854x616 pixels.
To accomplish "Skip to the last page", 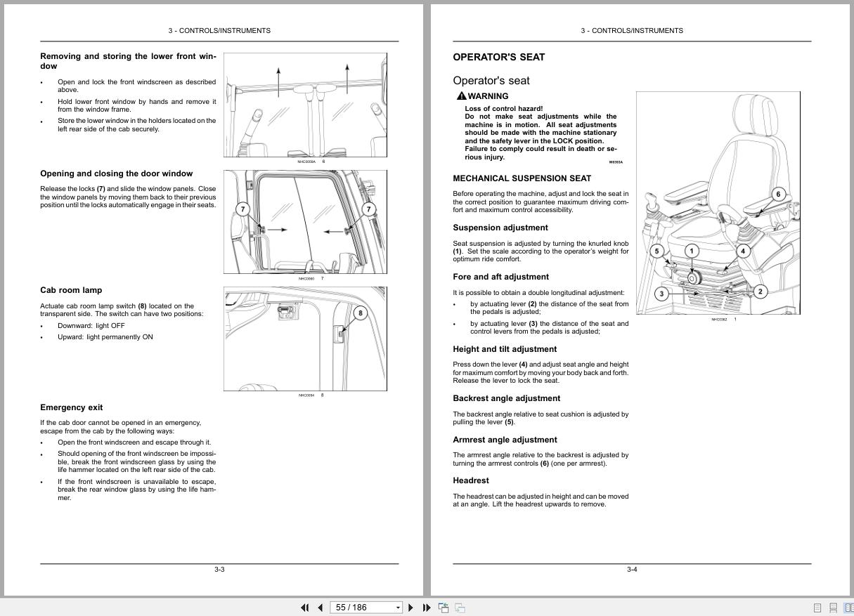I will [427, 607].
